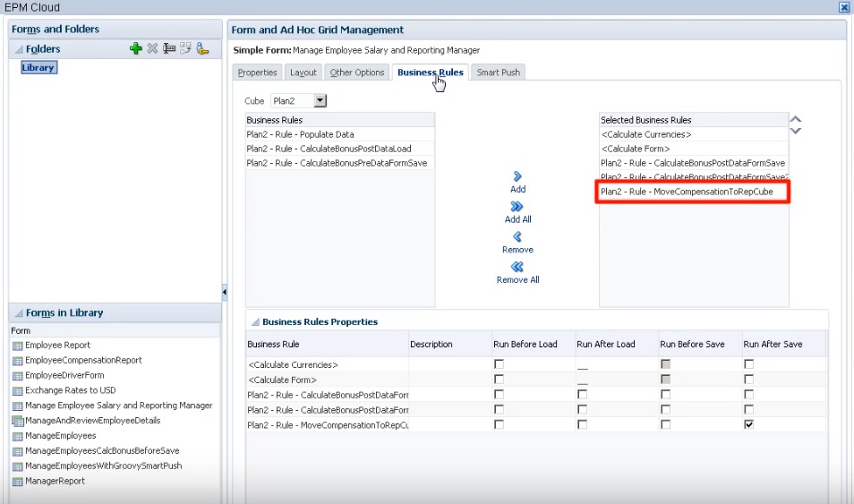This screenshot has height=504, width=854.
Task: Switch to the Smart Push tab
Action: coord(499,73)
